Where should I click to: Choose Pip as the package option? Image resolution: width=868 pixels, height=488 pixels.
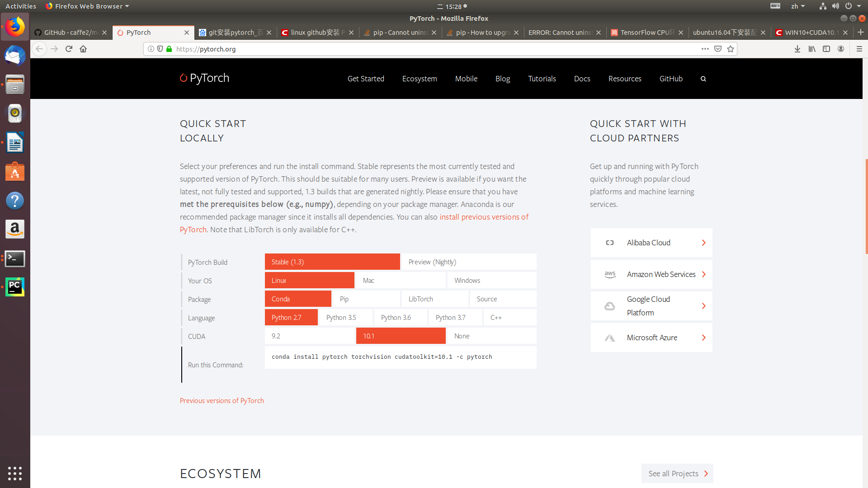click(366, 299)
